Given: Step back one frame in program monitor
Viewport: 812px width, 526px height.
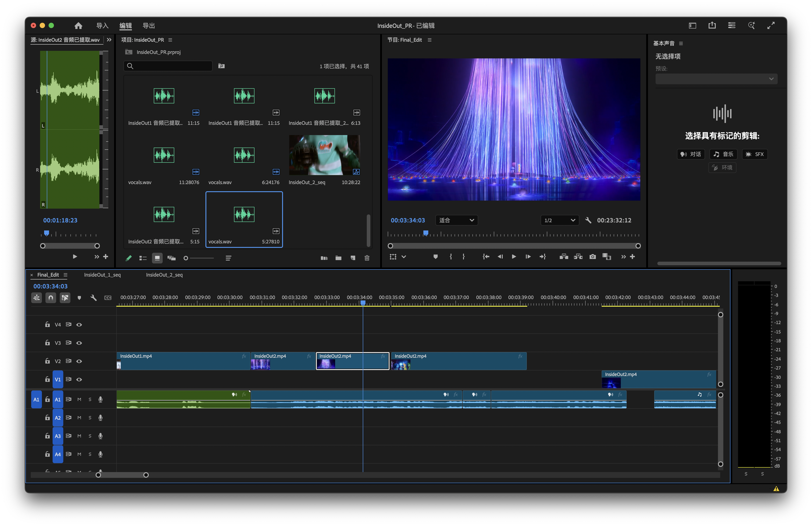Looking at the screenshot, I should coord(500,257).
